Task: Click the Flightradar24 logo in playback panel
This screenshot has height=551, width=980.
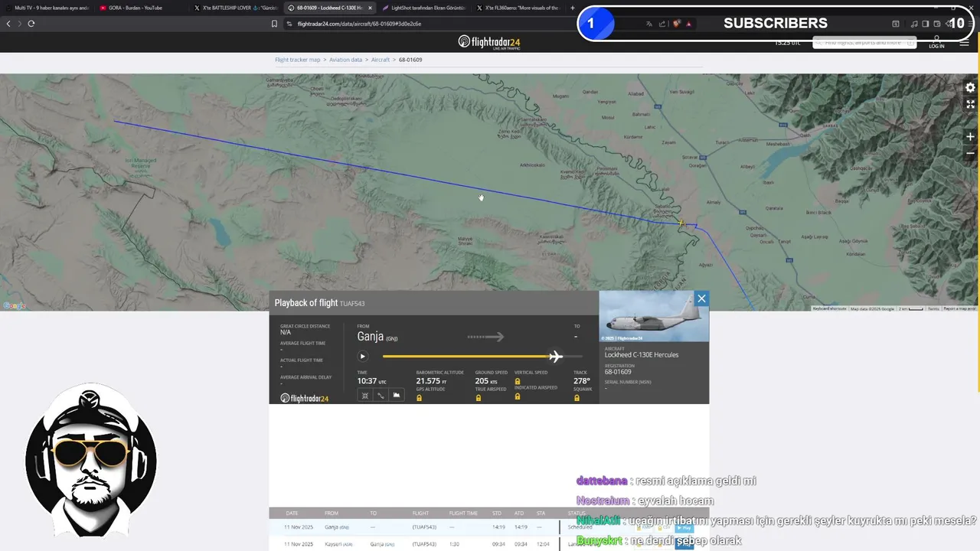Action: coord(305,398)
